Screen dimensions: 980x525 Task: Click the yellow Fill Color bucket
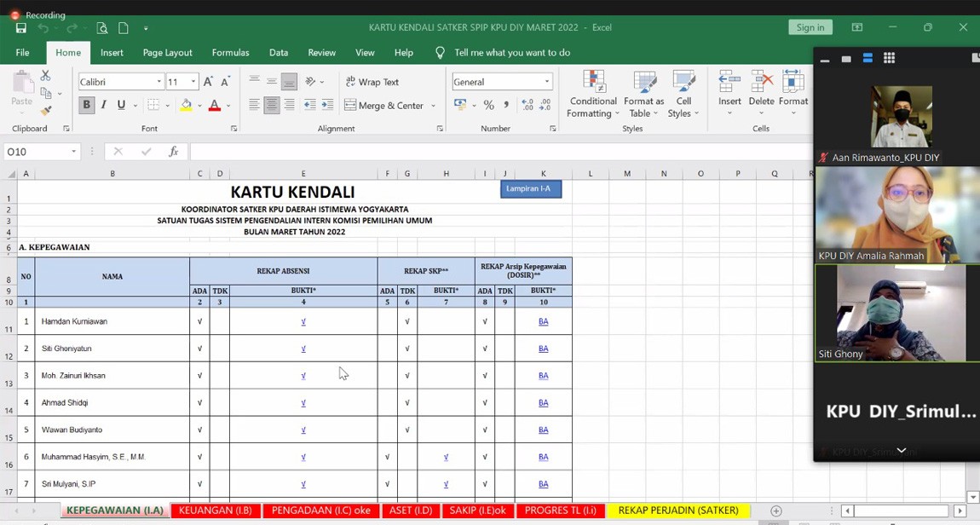tap(186, 105)
